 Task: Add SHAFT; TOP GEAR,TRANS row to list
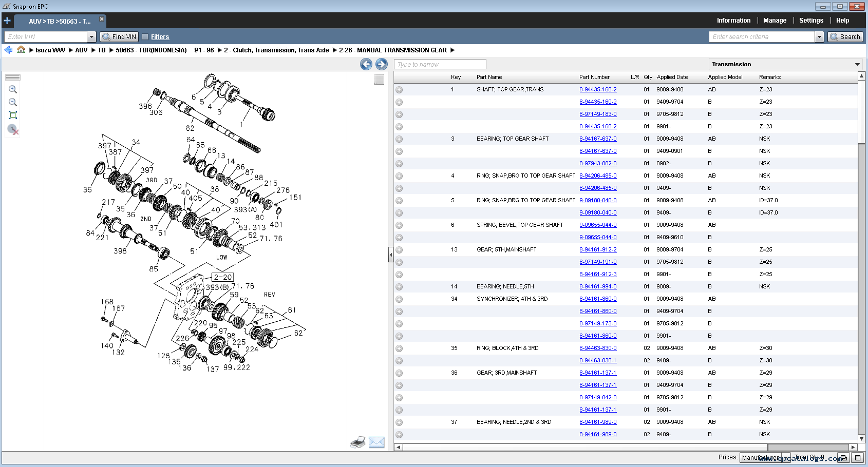(399, 90)
